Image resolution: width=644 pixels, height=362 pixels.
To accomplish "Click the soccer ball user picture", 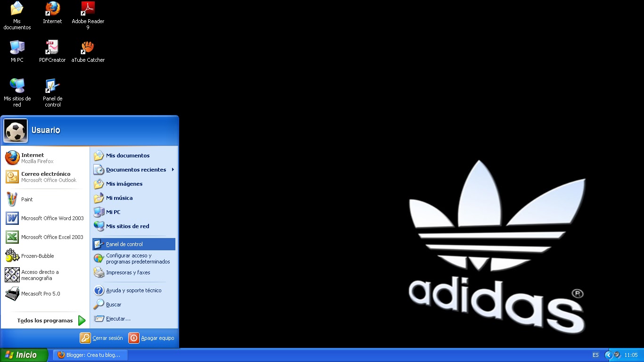I will [16, 131].
